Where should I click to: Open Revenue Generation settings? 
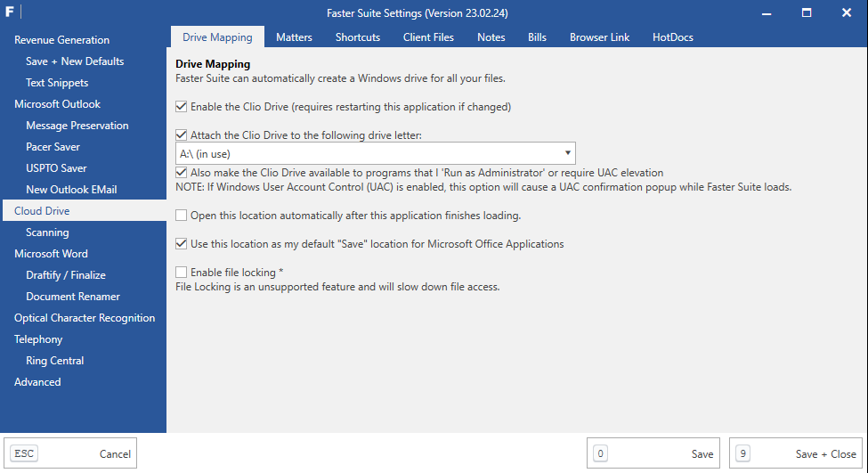point(62,40)
